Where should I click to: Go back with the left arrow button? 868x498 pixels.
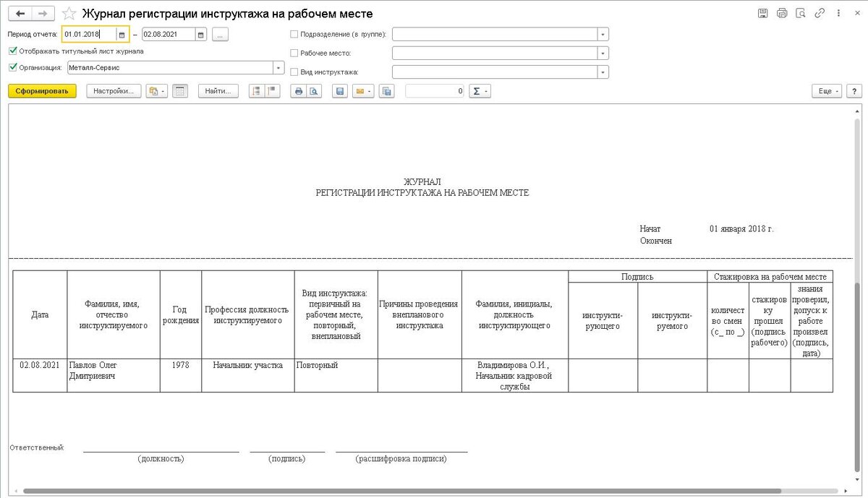click(20, 13)
